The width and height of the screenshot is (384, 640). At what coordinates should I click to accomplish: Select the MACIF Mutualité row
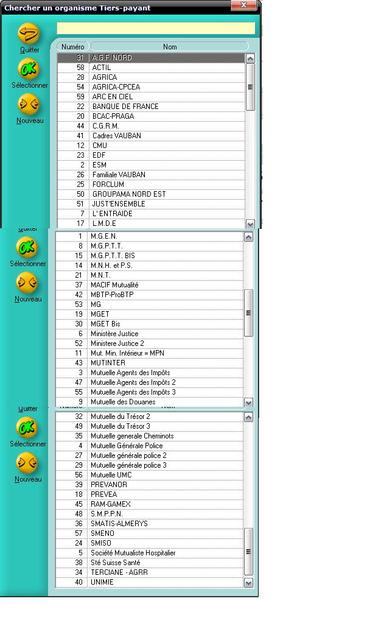coord(149,285)
